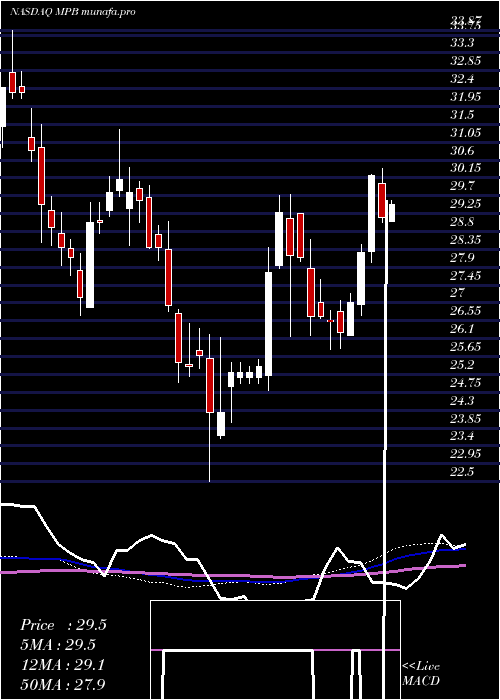The height and width of the screenshot is (700, 500).
Task: Click the 31.05 axis value
Action: (x=466, y=133)
